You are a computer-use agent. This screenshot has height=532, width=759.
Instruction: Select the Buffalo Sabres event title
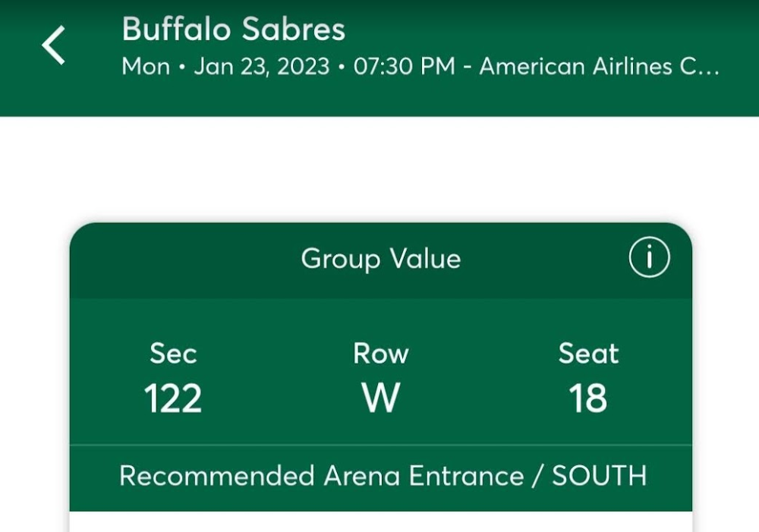point(233,29)
